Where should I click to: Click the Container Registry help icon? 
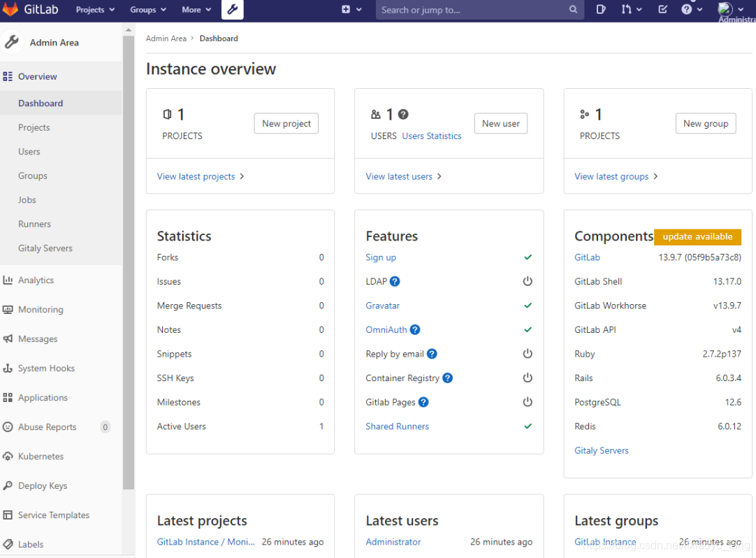pyautogui.click(x=447, y=378)
